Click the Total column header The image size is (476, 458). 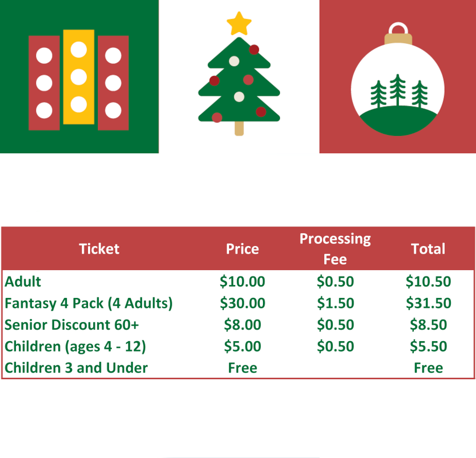click(428, 249)
